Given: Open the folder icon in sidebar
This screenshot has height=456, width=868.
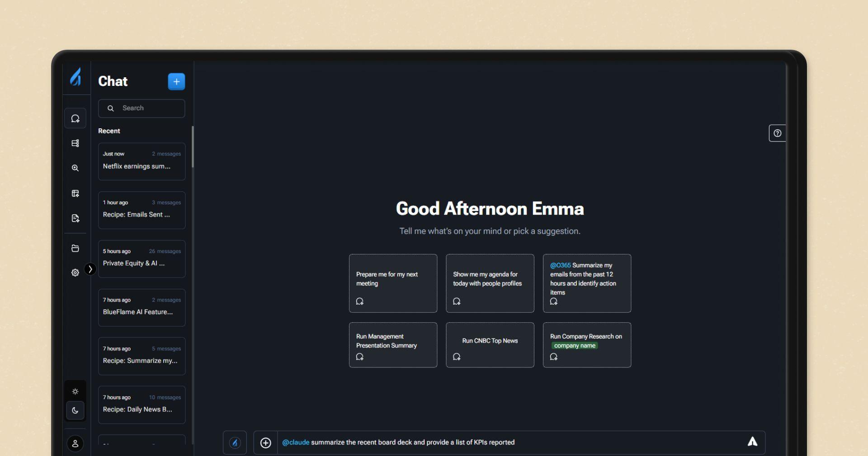Looking at the screenshot, I should (x=75, y=249).
